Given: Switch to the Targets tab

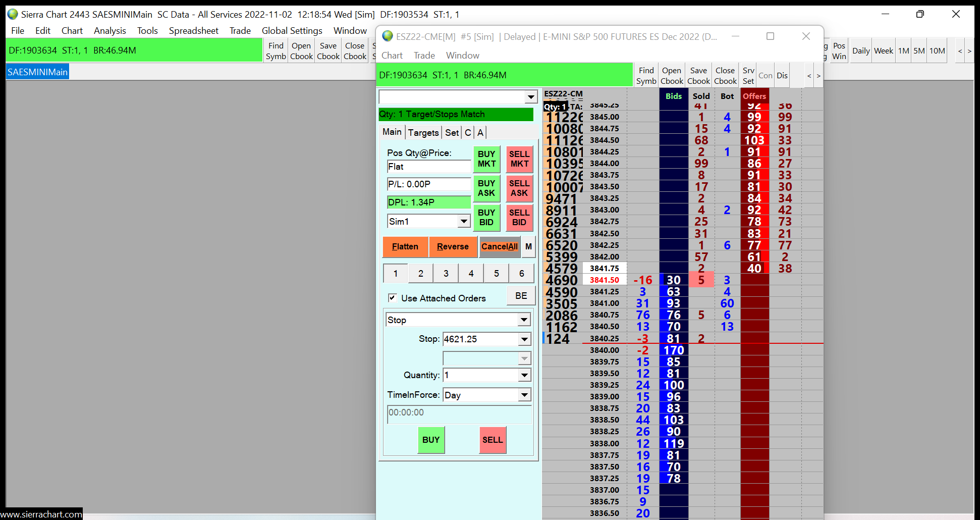Looking at the screenshot, I should pos(423,133).
